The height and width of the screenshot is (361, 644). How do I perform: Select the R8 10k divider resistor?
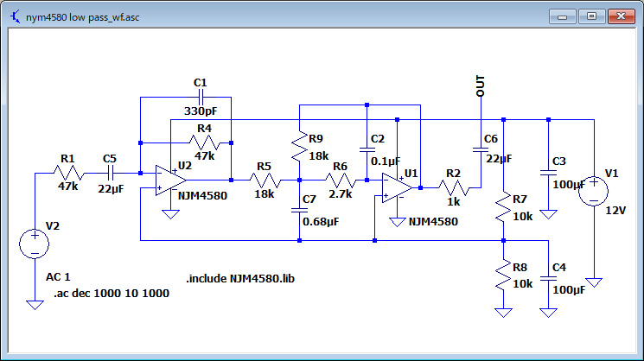tap(502, 275)
